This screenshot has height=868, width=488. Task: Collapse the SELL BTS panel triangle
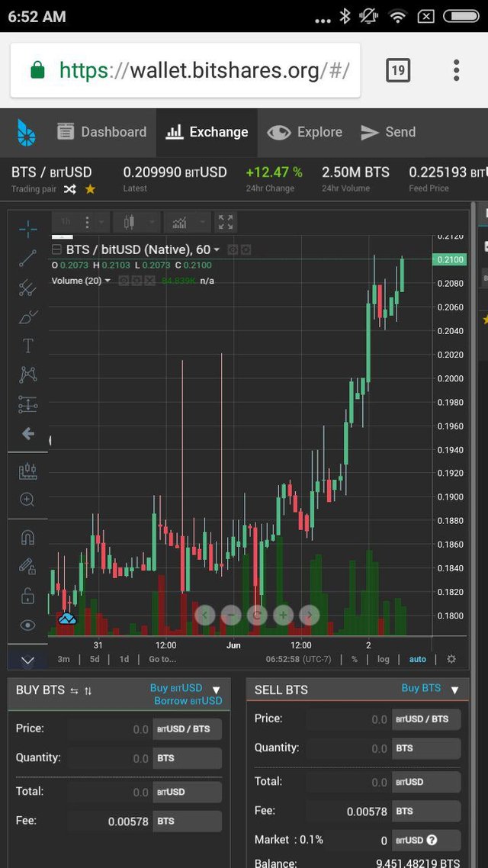coord(454,690)
